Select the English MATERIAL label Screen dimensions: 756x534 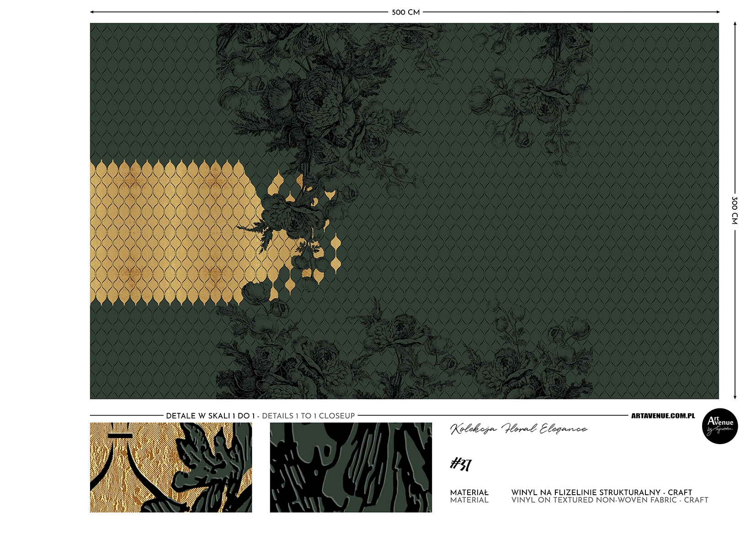pos(469,500)
